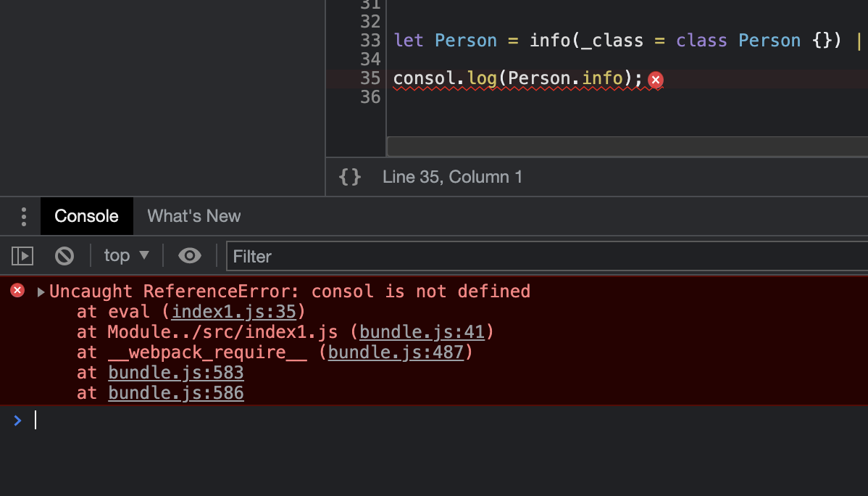Click line number 35 in gutter
The height and width of the screenshot is (496, 868).
[x=370, y=78]
